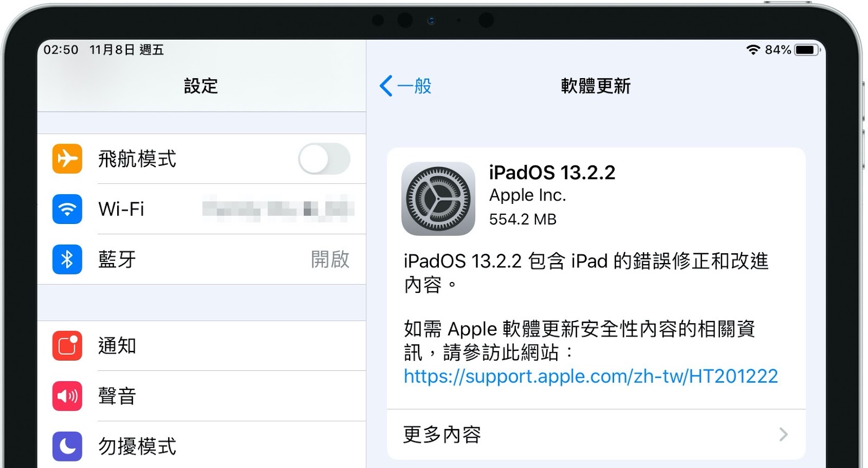868x468 pixels.
Task: Tap the purple moon 勿擾模式 icon
Action: (67, 446)
